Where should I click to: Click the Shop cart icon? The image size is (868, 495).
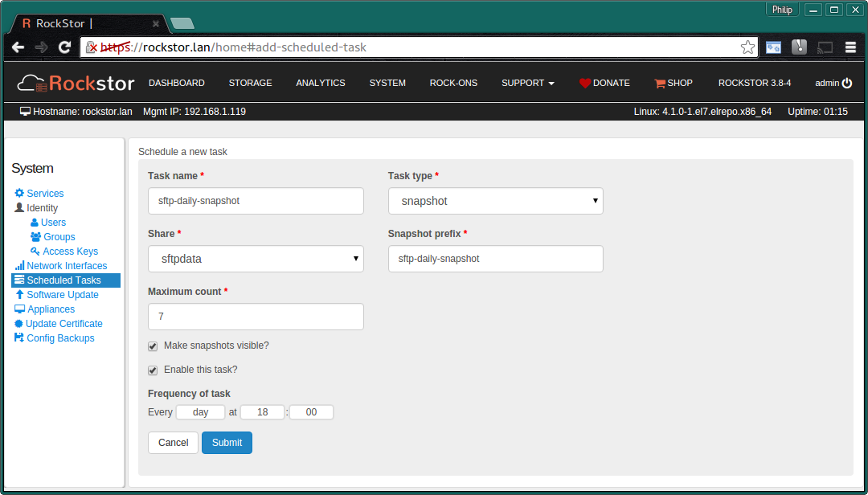659,83
